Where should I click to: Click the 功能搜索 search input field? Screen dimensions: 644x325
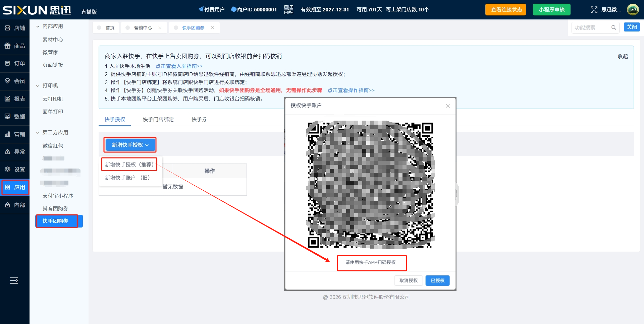(592, 27)
